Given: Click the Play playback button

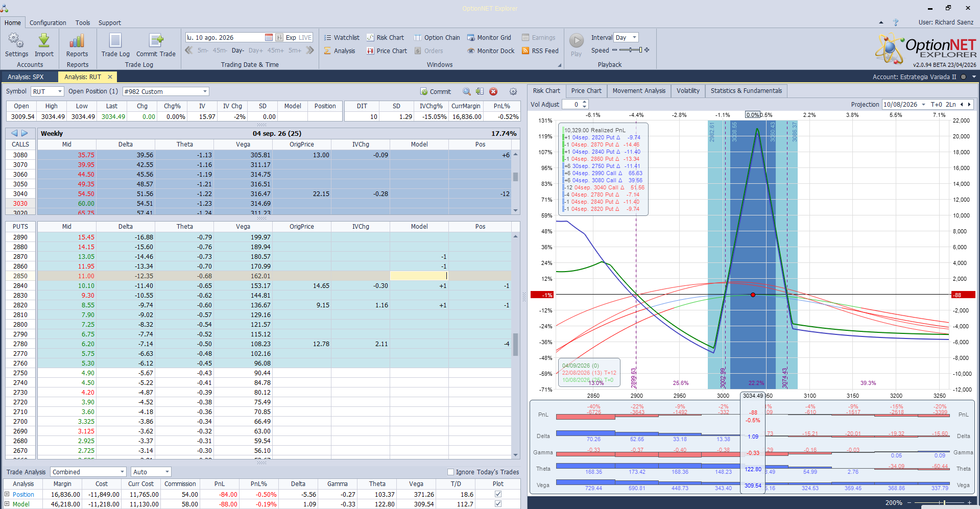Looking at the screenshot, I should click(x=576, y=41).
